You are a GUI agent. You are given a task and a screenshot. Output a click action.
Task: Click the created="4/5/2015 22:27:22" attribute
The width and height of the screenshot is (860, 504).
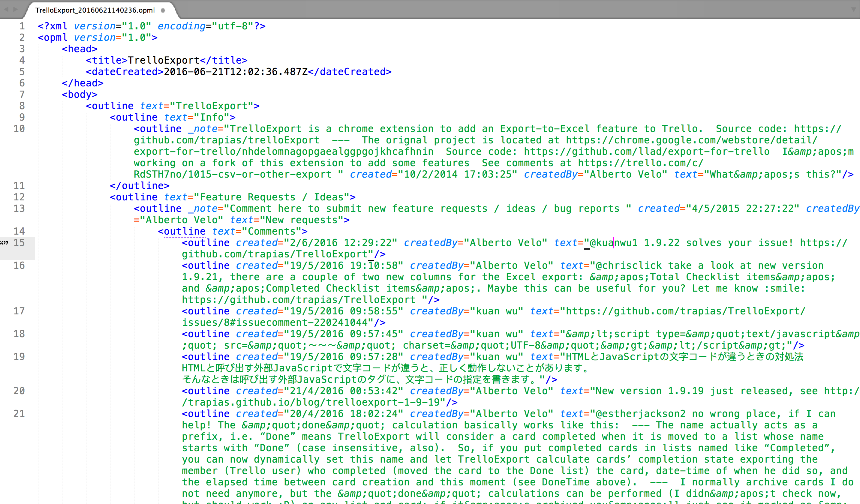pyautogui.click(x=719, y=208)
